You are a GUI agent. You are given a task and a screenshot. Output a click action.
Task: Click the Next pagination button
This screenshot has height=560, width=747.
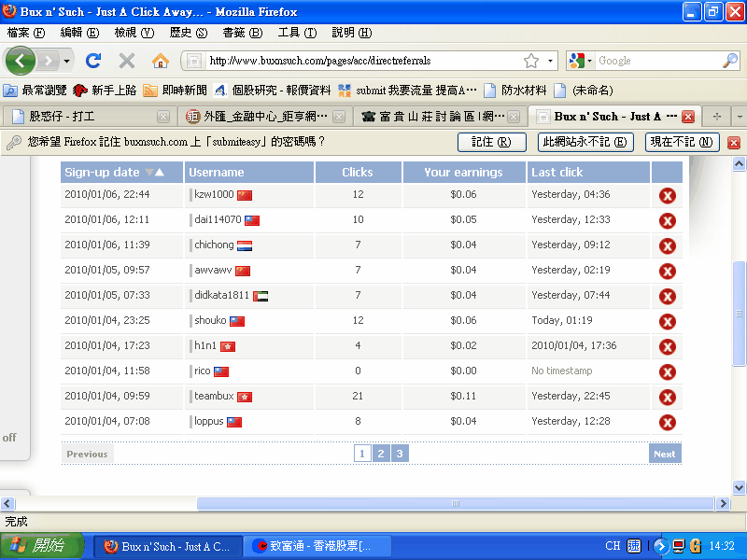(x=664, y=454)
